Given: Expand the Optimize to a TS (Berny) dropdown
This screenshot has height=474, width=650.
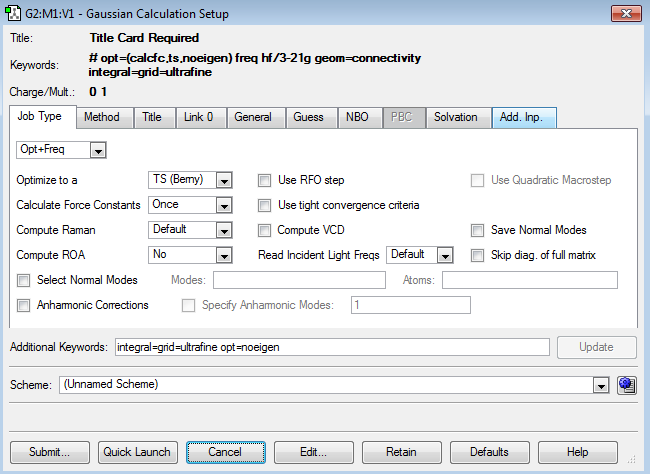Looking at the screenshot, I should click(x=224, y=181).
